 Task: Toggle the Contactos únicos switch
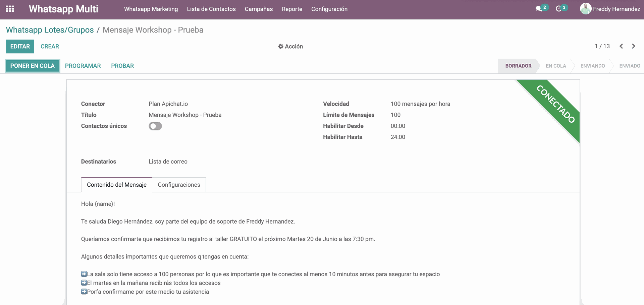[x=155, y=126]
